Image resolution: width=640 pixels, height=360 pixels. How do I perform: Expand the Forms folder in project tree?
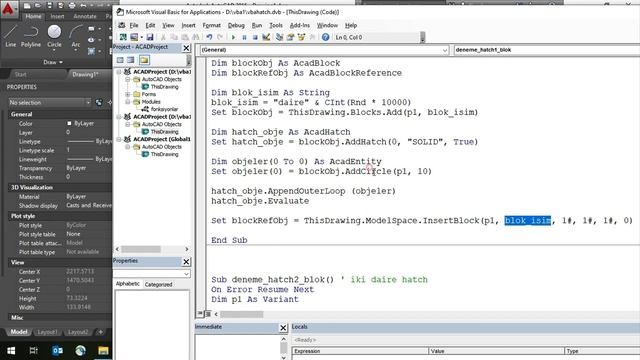coord(128,94)
